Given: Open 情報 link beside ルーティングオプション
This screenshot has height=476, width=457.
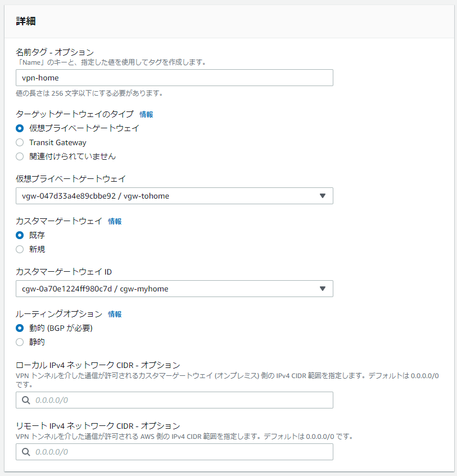Looking at the screenshot, I should pos(115,314).
